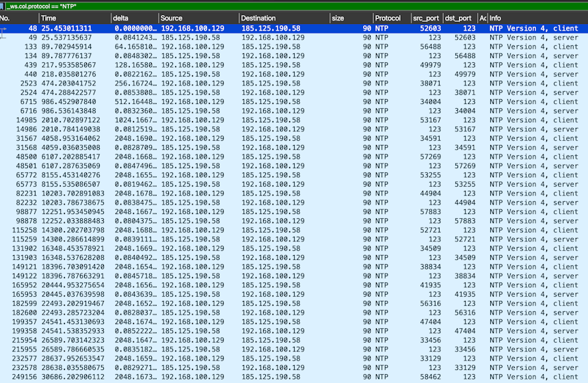Select packet number 215954

click(x=294, y=340)
